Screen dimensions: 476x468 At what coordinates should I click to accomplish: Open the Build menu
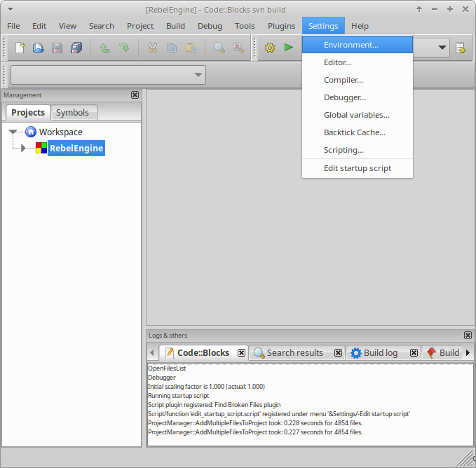pos(175,26)
